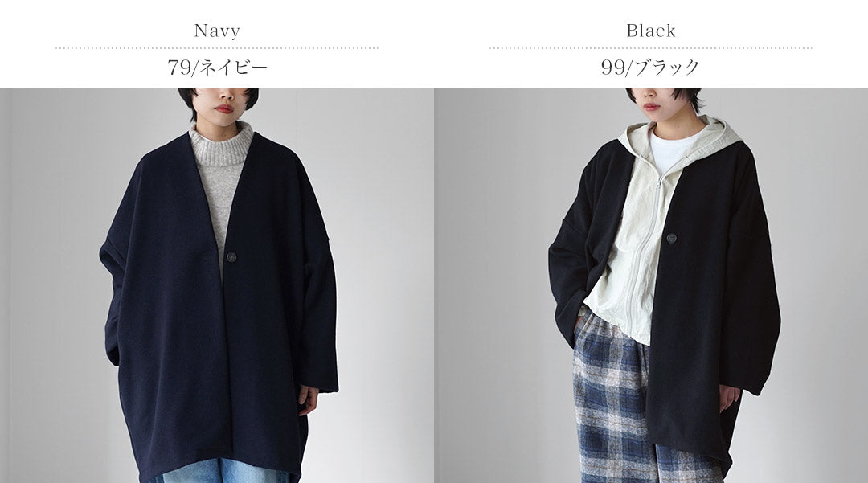Click the gray turtleneck sweater collar
Image resolution: width=868 pixels, height=483 pixels.
pyautogui.click(x=222, y=144)
